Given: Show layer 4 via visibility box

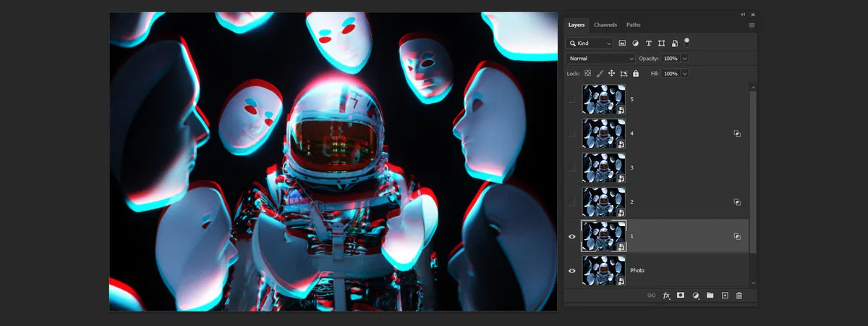Looking at the screenshot, I should [572, 133].
